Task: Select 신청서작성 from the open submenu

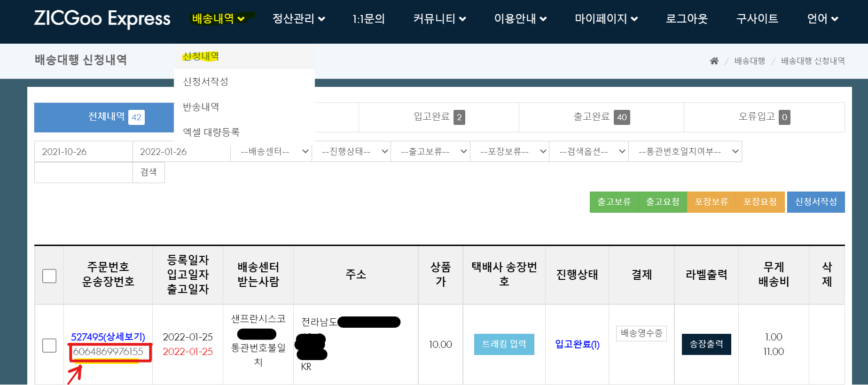Action: click(205, 82)
